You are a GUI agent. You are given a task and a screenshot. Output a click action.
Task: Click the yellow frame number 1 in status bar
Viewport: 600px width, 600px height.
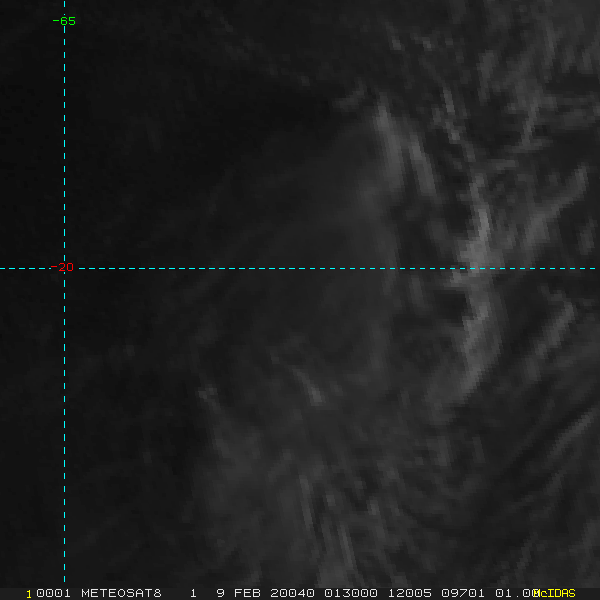(x=29, y=594)
